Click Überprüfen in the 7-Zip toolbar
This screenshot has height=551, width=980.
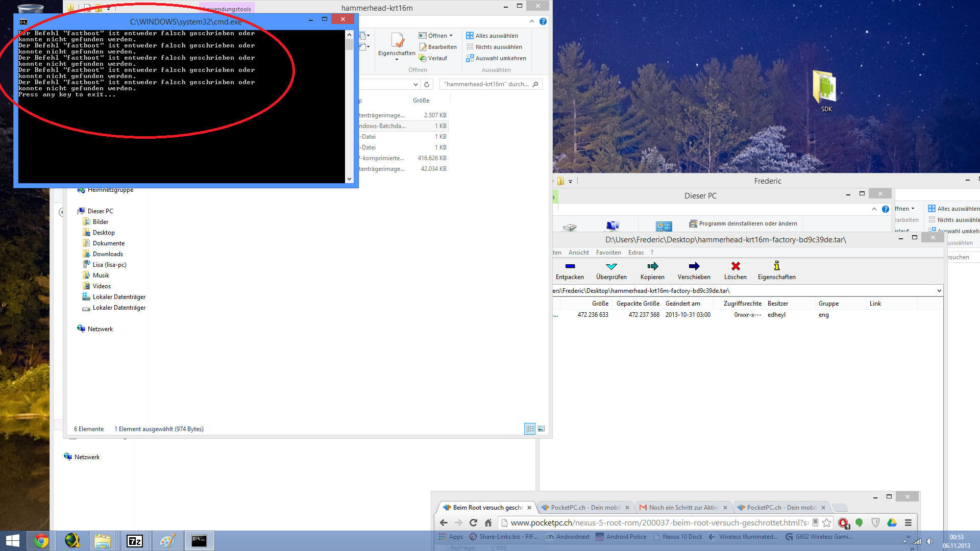click(x=611, y=270)
